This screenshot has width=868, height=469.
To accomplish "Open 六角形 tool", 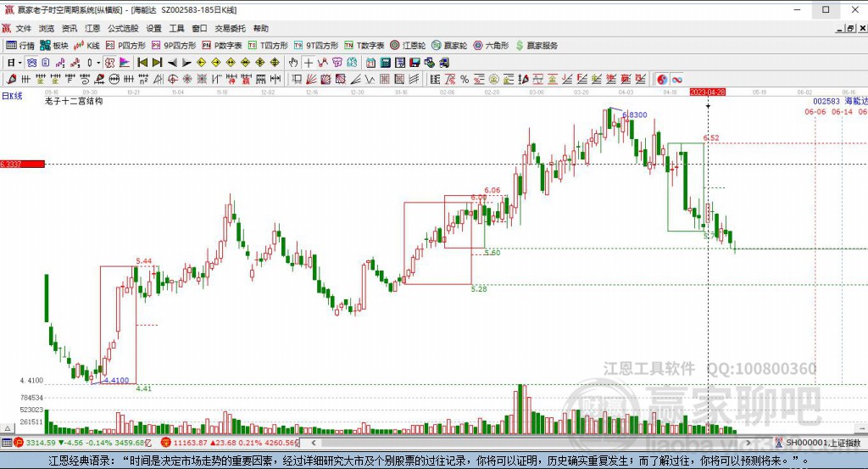I will point(491,46).
